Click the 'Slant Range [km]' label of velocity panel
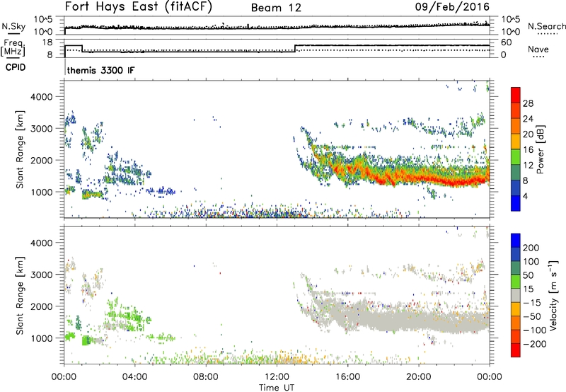Viewport: 566px width, 392px height. pyautogui.click(x=20, y=295)
